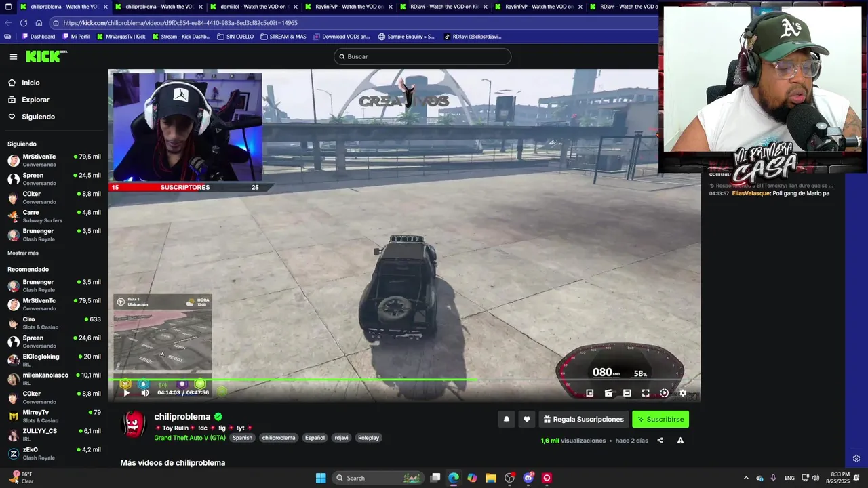Open the Grand Theft Auto V (GTA) category link
This screenshot has height=488, width=868.
190,438
